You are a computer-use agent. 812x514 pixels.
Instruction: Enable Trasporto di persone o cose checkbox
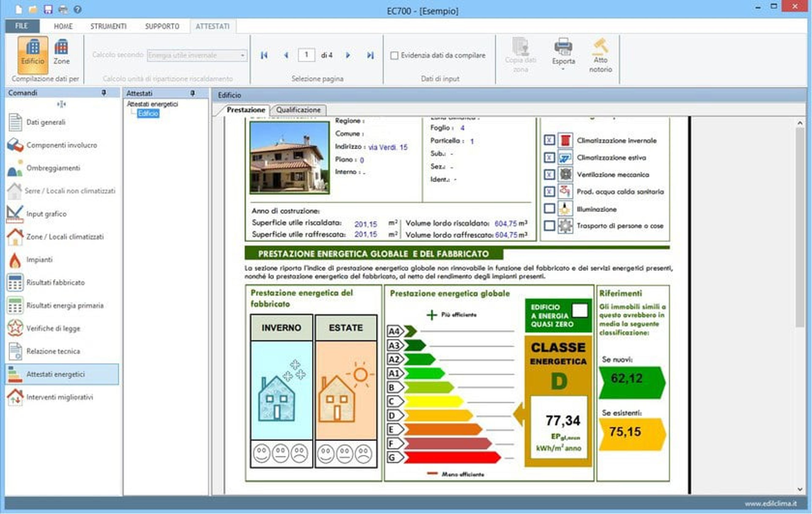click(x=549, y=226)
